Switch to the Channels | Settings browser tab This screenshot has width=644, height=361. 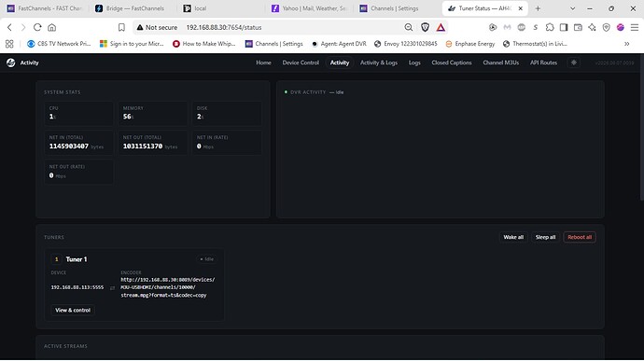click(x=398, y=8)
